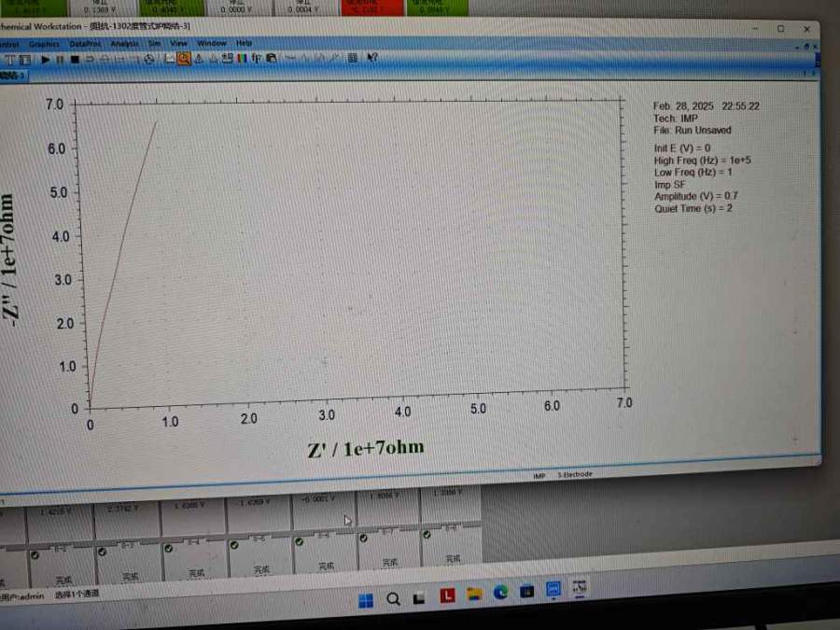Open the Window menu
This screenshot has height=630, width=840.
(x=212, y=43)
